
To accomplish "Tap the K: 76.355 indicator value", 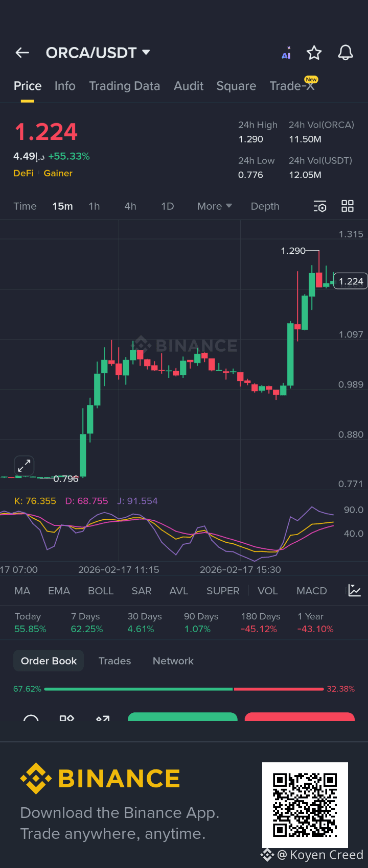I will click(35, 501).
